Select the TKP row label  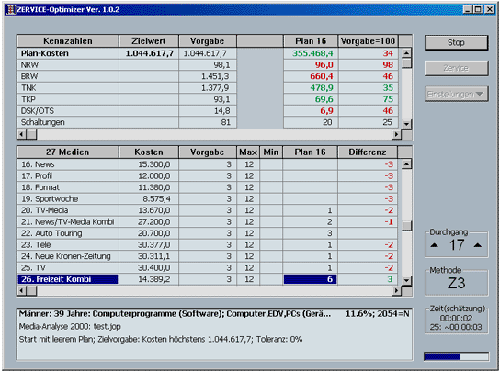click(28, 99)
